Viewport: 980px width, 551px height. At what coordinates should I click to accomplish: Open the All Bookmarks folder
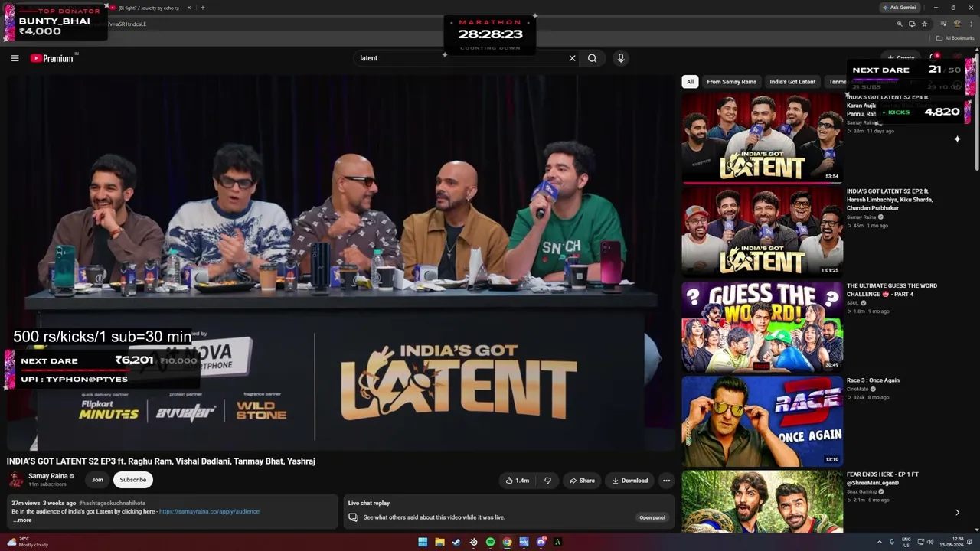(x=955, y=38)
